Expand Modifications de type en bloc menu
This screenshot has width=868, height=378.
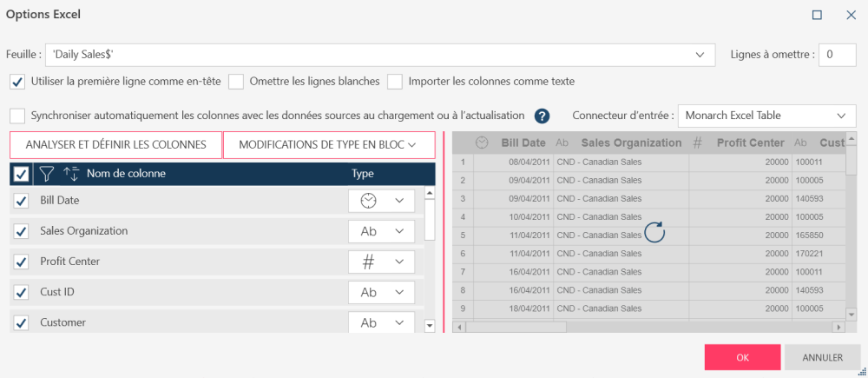[328, 144]
